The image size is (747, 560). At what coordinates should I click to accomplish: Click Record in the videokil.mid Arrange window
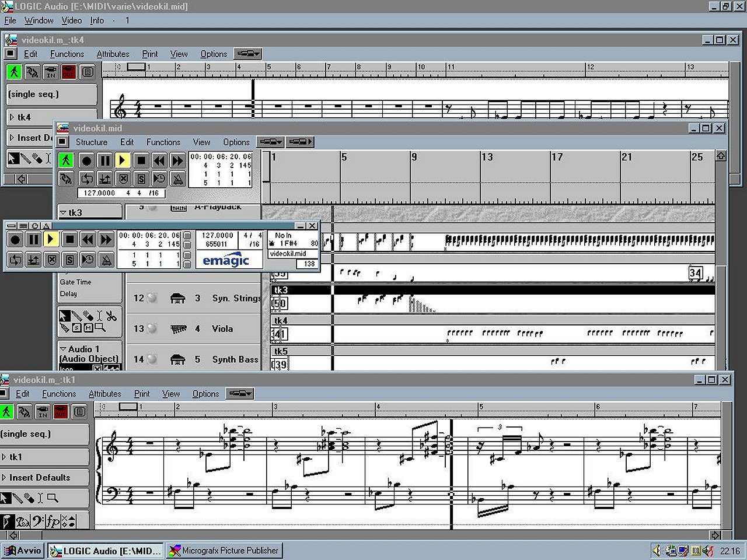click(x=86, y=160)
